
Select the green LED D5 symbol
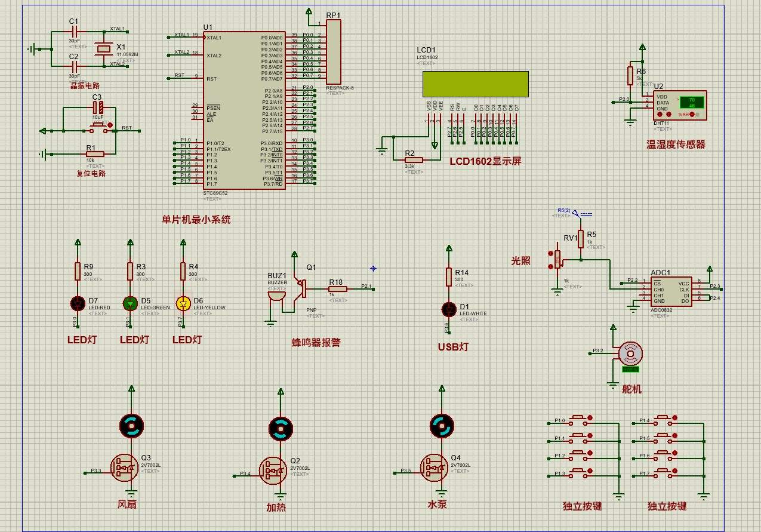(x=130, y=304)
